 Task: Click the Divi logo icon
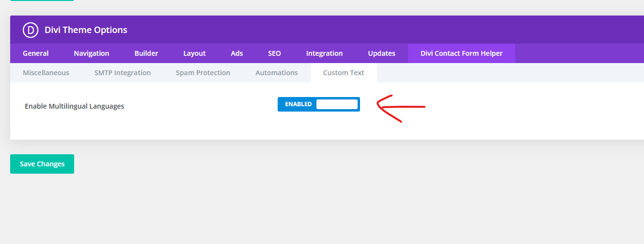click(30, 30)
